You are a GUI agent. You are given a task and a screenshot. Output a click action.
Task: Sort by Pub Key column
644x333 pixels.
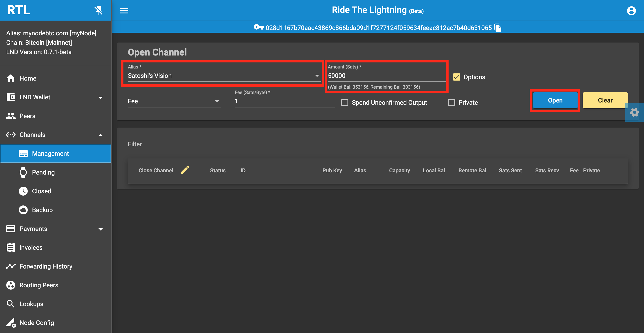point(332,170)
